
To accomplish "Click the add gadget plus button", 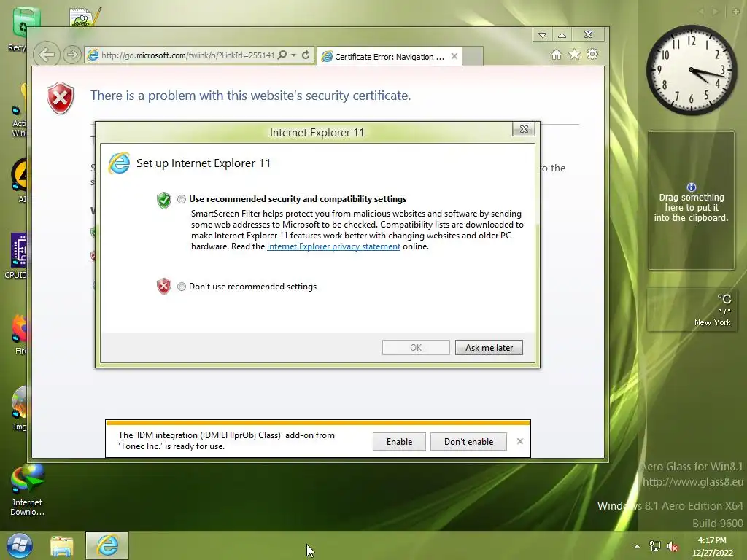I will click(x=736, y=12).
